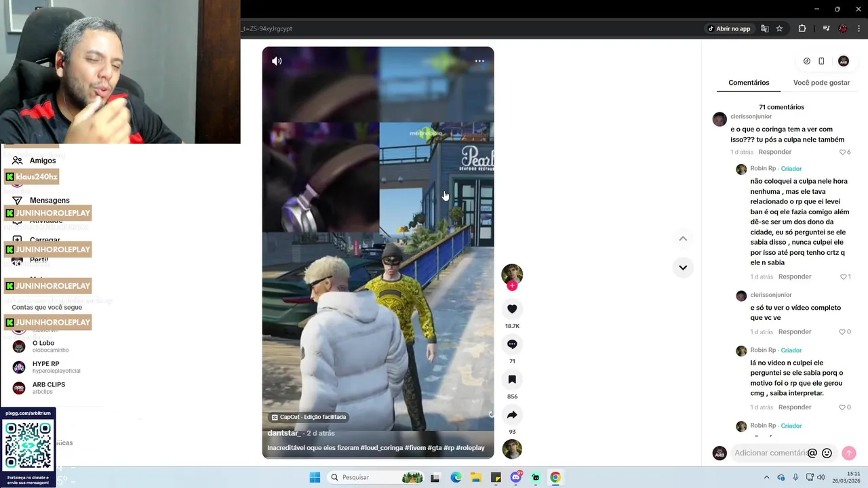Open Robin Rp's profile from first reply name
The height and width of the screenshot is (488, 868).
[x=763, y=168]
